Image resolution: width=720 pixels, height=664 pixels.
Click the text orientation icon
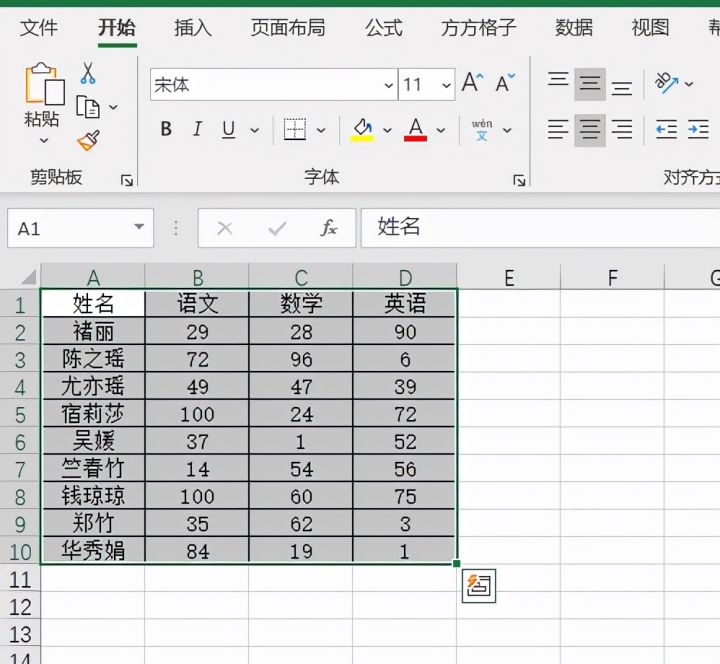[667, 83]
